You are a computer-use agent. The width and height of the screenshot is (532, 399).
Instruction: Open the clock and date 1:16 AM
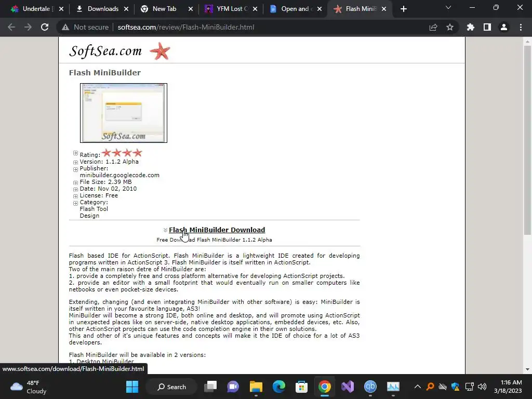pyautogui.click(x=508, y=387)
